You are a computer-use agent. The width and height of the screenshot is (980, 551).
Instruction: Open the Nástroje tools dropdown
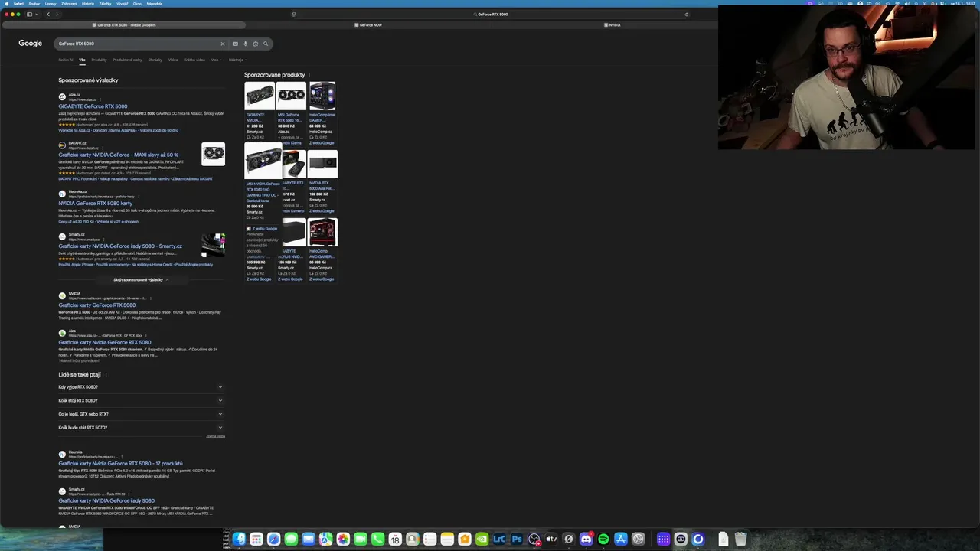237,60
